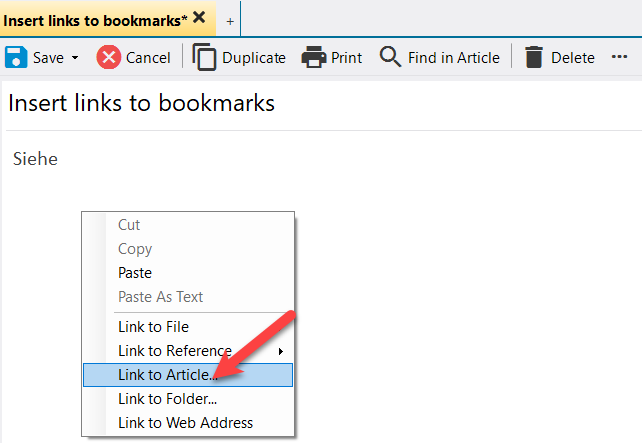Click the red Cancel icon
The image size is (642, 443).
pyautogui.click(x=108, y=57)
